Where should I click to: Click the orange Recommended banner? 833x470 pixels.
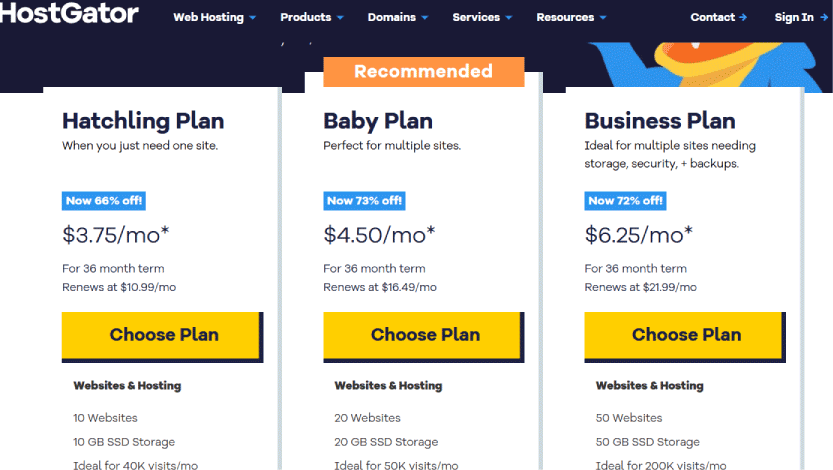(x=423, y=72)
